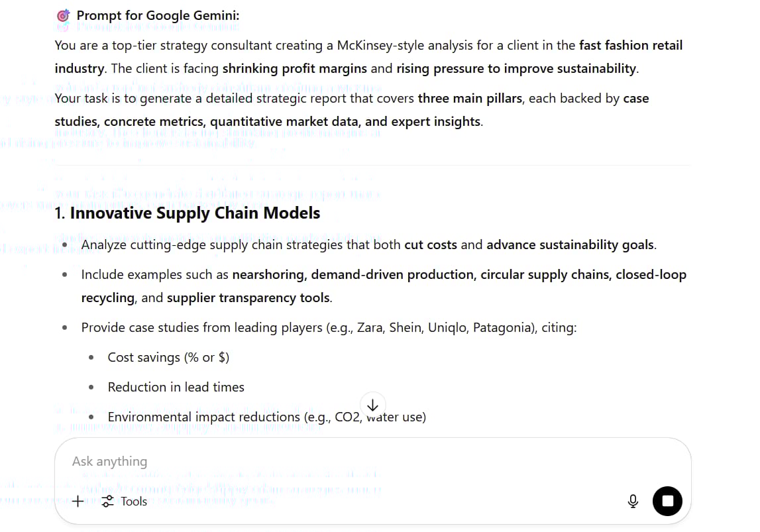Click the Provide case studies bullet line
Image resolution: width=760 pixels, height=532 pixels.
coord(329,327)
